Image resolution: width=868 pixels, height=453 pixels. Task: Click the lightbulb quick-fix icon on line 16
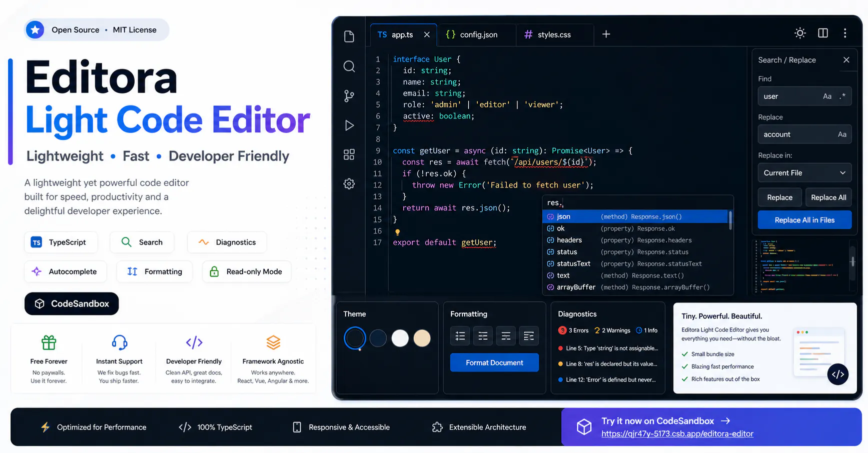click(x=397, y=232)
